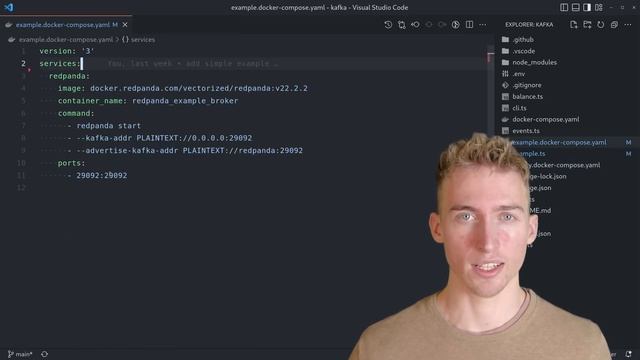Viewport: 640px width, 360px height.
Task: Click the open changes with previous revision icon
Action: (415, 24)
